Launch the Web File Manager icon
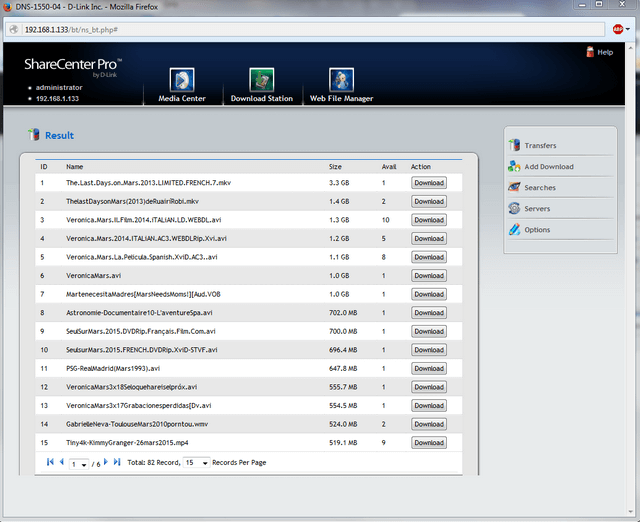640x522 pixels. 341,80
